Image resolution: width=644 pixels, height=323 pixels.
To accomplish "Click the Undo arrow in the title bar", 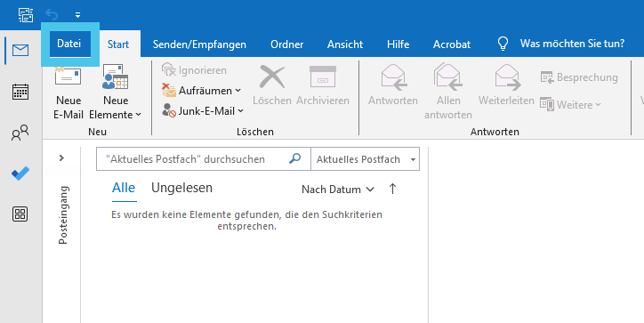I will point(52,15).
